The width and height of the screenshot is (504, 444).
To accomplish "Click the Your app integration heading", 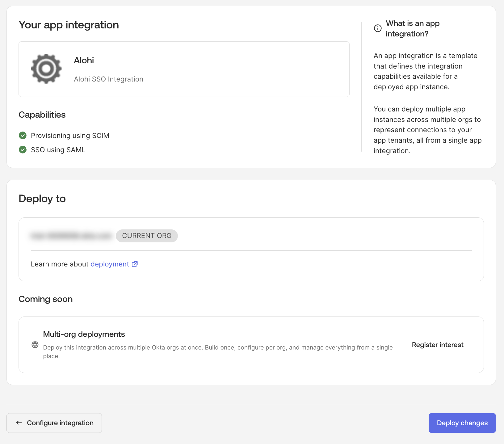I will point(69,25).
